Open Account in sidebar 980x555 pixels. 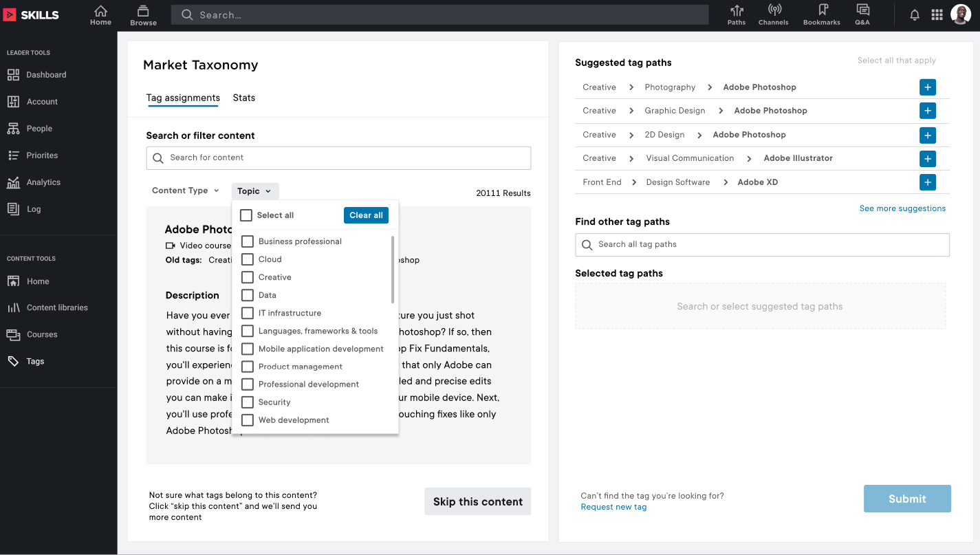click(32, 102)
